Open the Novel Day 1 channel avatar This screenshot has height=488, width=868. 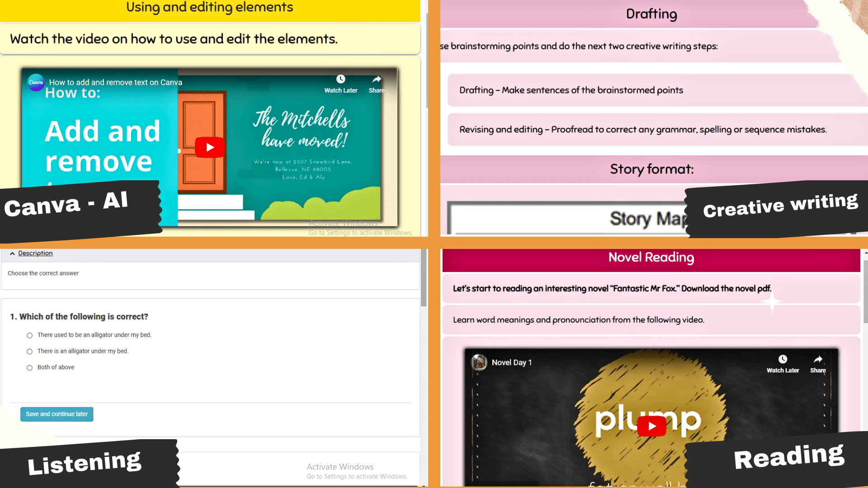coord(479,362)
